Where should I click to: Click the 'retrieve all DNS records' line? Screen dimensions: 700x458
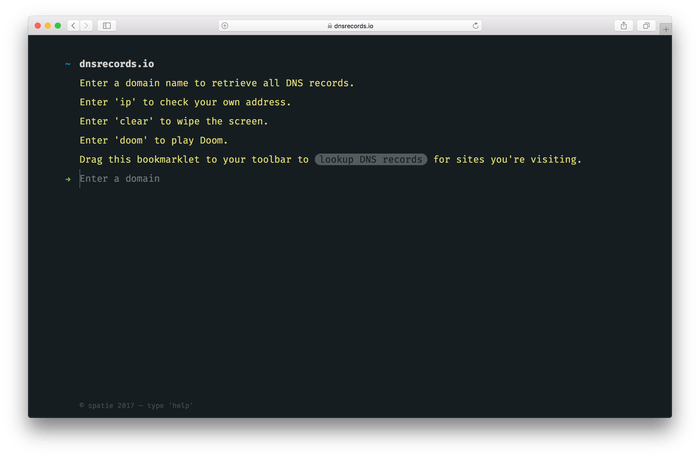(217, 83)
